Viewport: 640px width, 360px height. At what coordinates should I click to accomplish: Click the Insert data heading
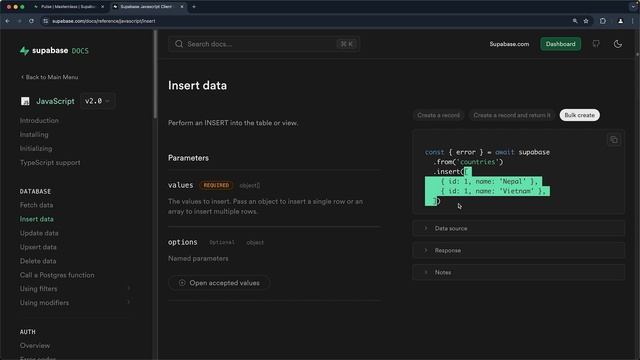pos(197,86)
